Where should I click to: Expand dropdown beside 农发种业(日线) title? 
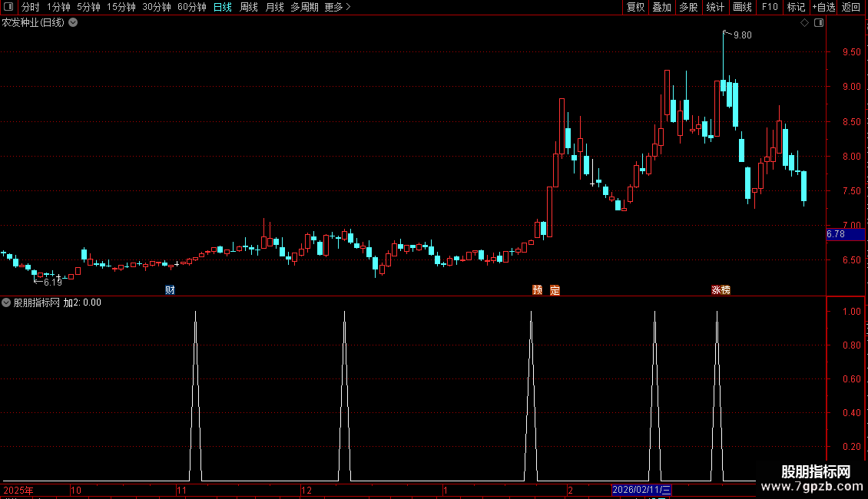pyautogui.click(x=73, y=23)
